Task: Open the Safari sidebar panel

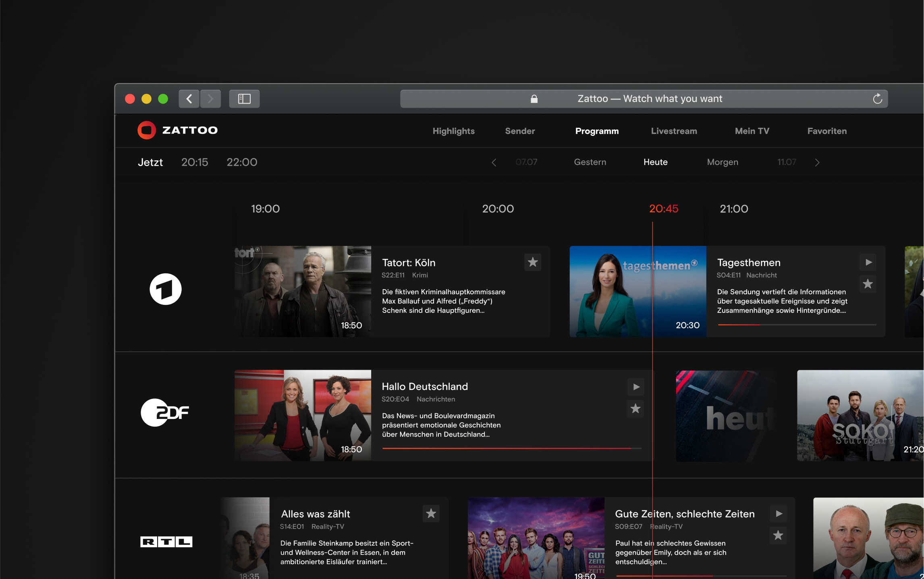Action: 244,98
